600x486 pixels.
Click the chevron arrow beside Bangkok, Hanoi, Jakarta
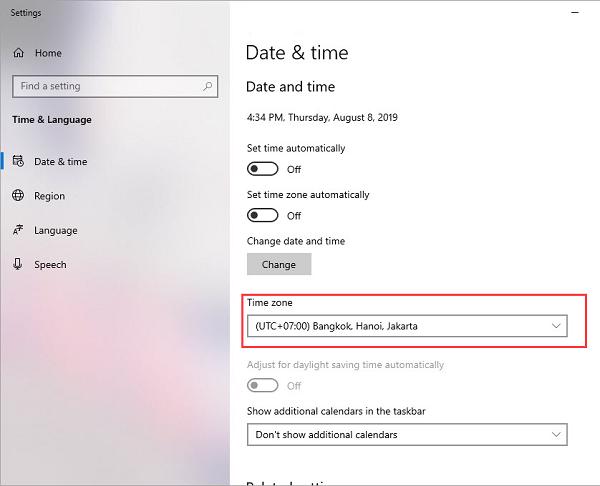[556, 326]
